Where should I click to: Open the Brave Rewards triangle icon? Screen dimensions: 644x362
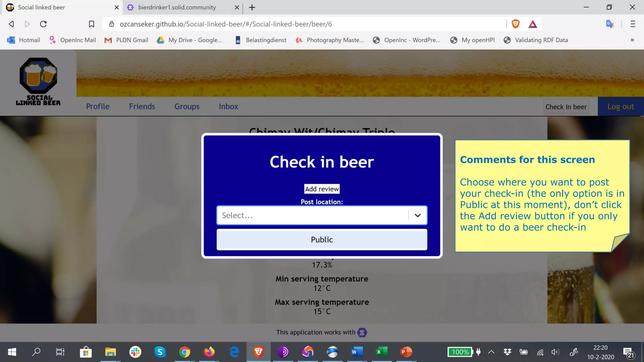pos(533,24)
